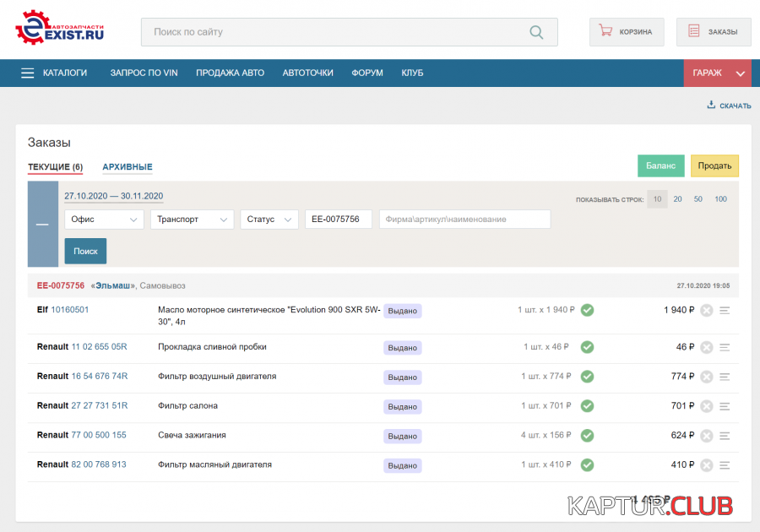Click green checkmark for Фильтр воздушный двигателя
The width and height of the screenshot is (760, 532).
[x=588, y=377]
